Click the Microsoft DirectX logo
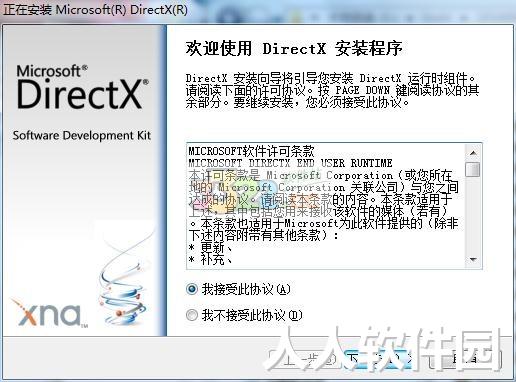The height and width of the screenshot is (382, 516). click(82, 87)
